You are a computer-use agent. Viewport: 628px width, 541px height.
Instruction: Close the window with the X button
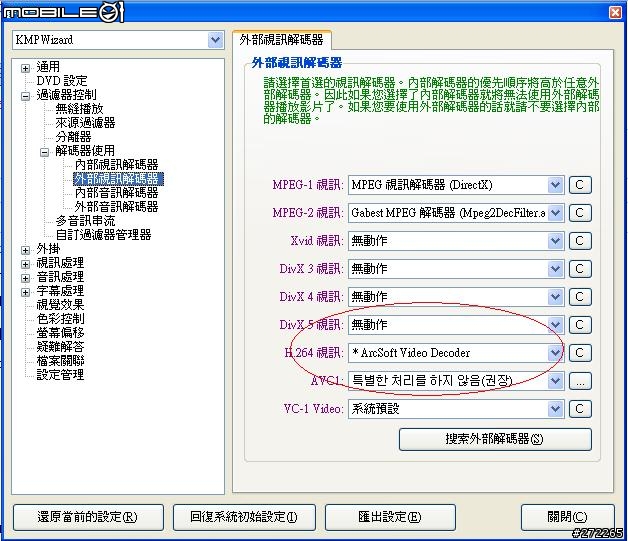click(x=615, y=12)
